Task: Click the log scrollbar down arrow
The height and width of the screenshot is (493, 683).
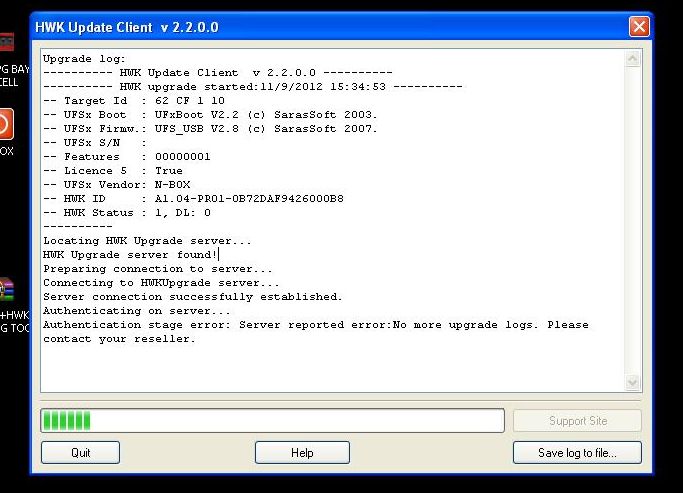Action: pyautogui.click(x=632, y=382)
